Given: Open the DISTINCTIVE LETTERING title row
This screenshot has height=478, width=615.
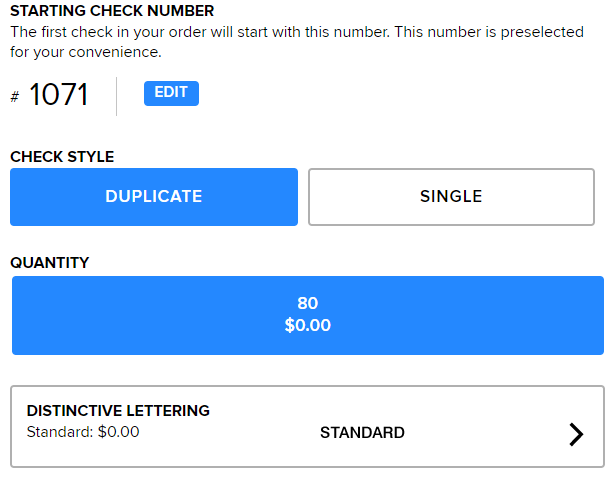Looking at the screenshot, I should coord(118,411).
